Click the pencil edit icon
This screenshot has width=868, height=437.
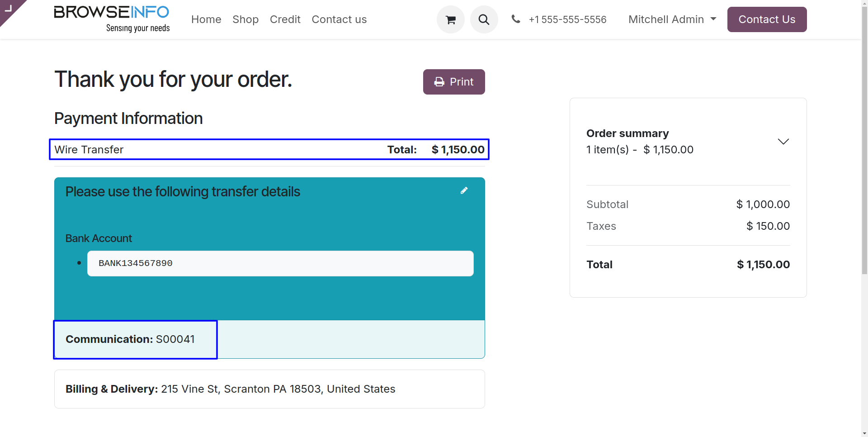click(x=464, y=191)
